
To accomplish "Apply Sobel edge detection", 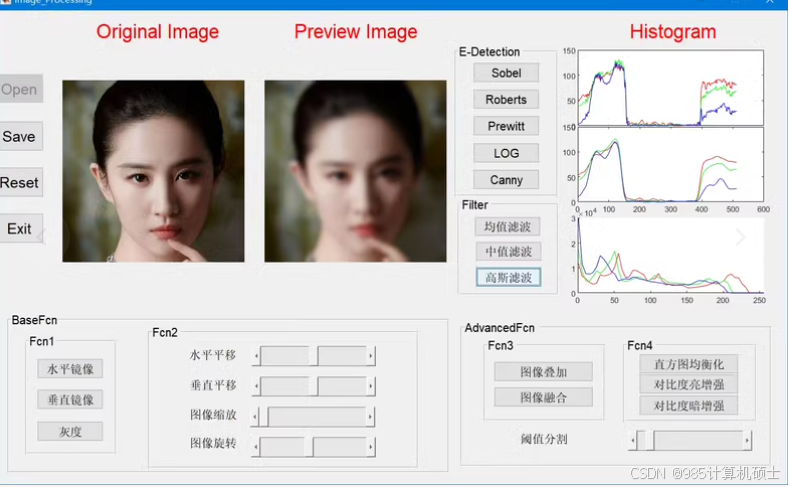I will pyautogui.click(x=506, y=73).
